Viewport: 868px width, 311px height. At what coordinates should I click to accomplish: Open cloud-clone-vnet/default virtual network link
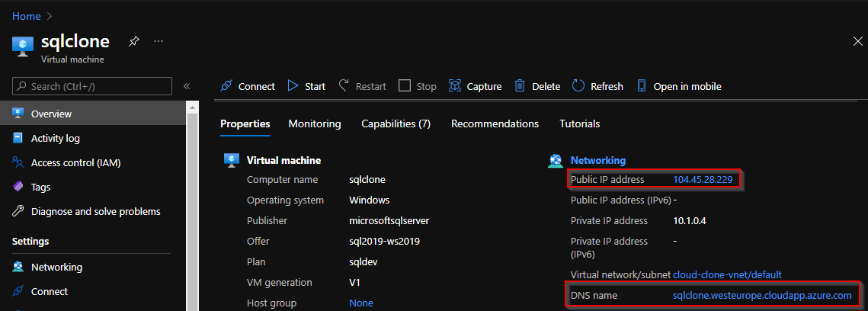tap(727, 274)
